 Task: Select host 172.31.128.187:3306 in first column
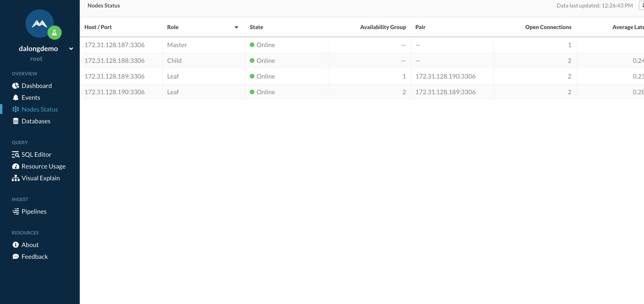[x=114, y=45]
